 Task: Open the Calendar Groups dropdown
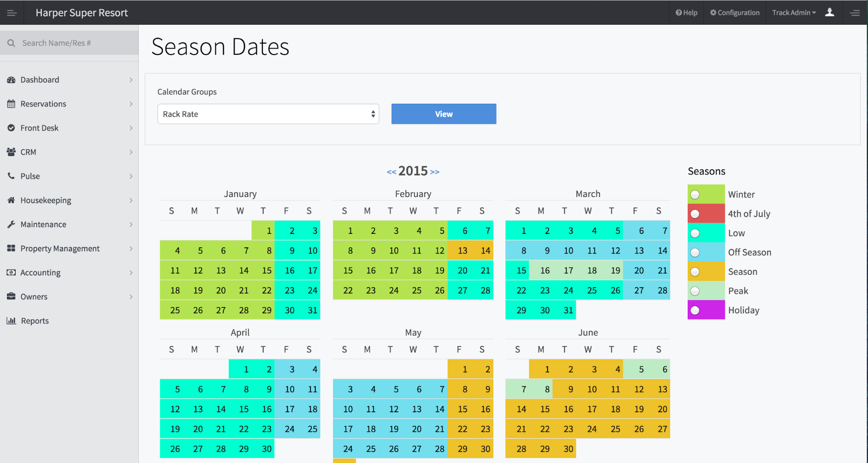pos(268,114)
